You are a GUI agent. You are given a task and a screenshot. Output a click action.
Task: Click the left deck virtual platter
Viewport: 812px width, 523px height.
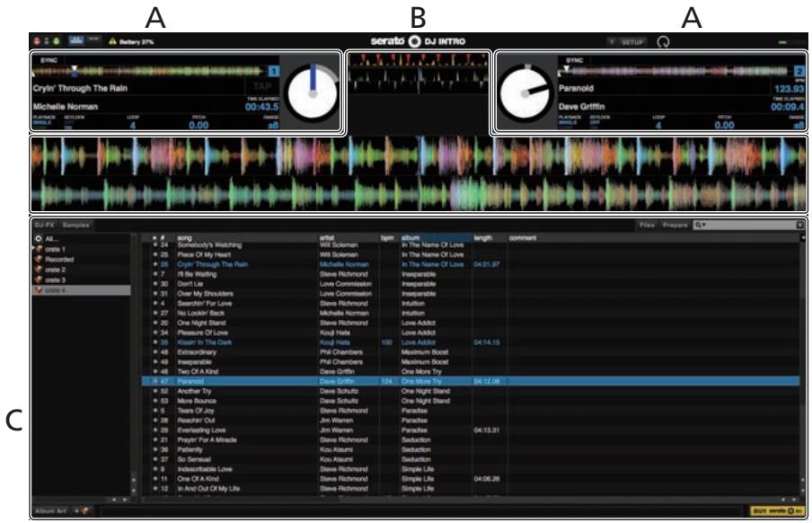click(313, 93)
